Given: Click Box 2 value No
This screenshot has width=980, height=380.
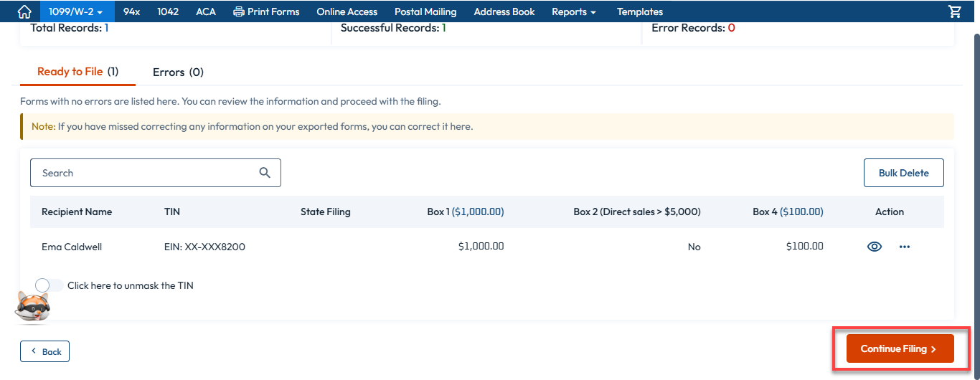Looking at the screenshot, I should coord(694,247).
